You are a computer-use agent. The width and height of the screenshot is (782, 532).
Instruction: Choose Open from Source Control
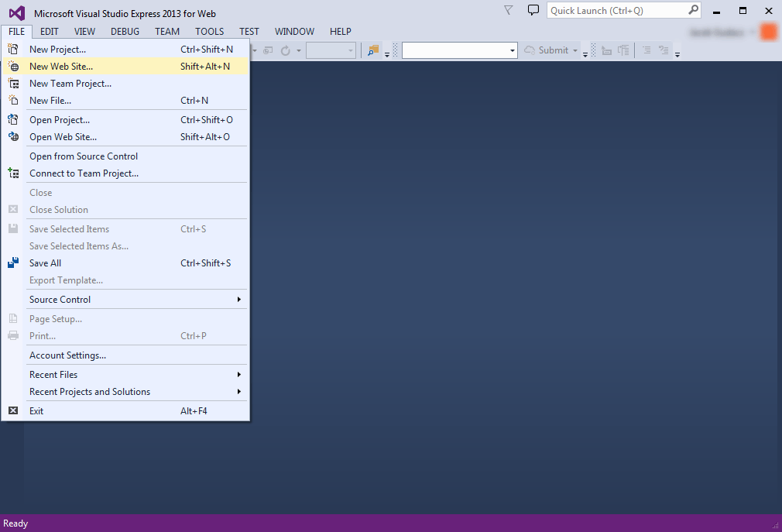125,156
